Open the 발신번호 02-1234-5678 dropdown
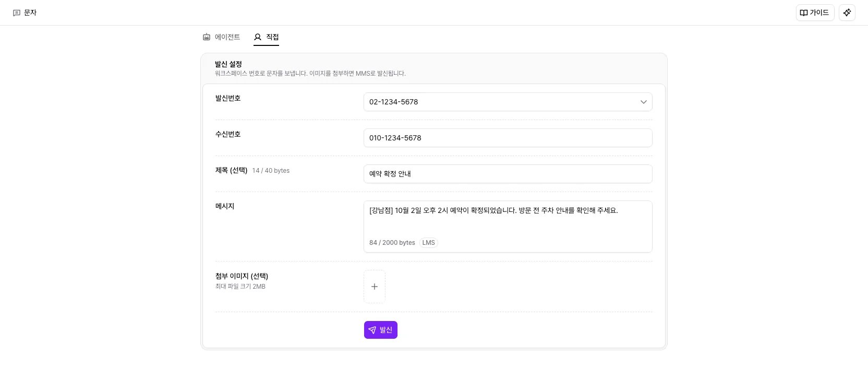The height and width of the screenshot is (368, 868). coord(508,102)
